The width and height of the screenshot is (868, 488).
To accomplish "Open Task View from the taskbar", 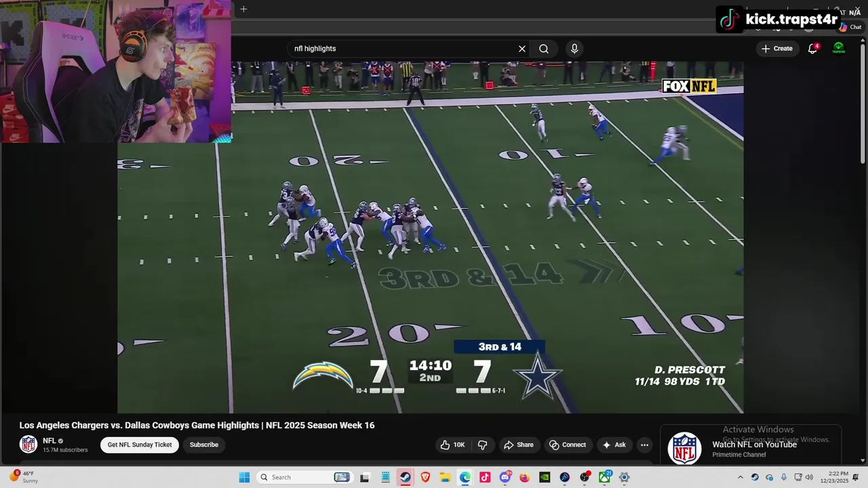I will 364,477.
